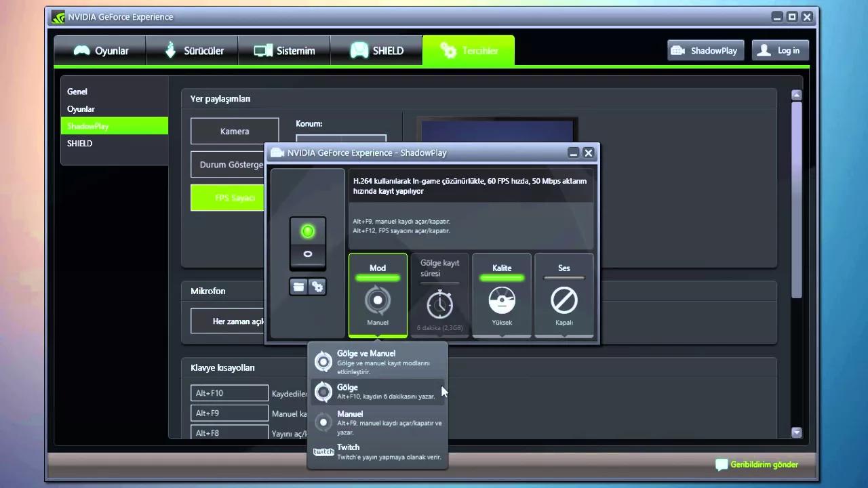The width and height of the screenshot is (868, 488).
Task: Select ShadowPlay in the sidebar
Action: tap(114, 126)
